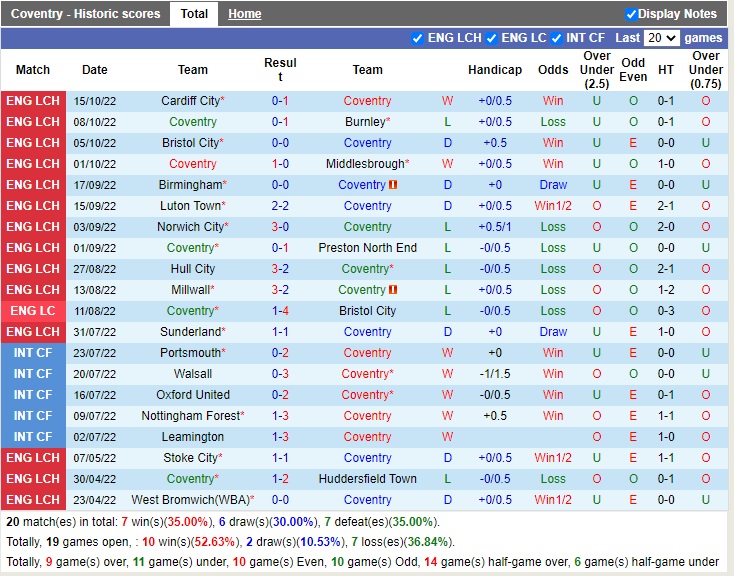The image size is (735, 576).
Task: Toggle the Display Notes checkbox
Action: pos(631,14)
